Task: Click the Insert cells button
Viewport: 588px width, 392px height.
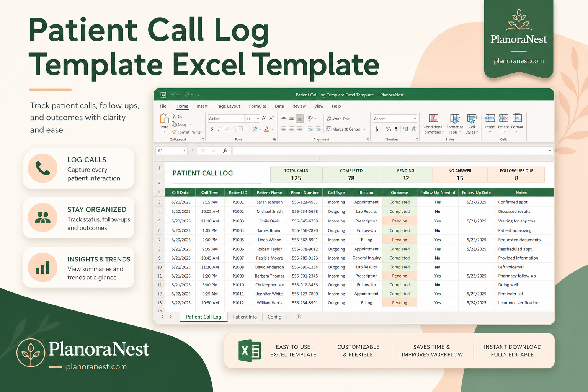Action: tap(490, 123)
